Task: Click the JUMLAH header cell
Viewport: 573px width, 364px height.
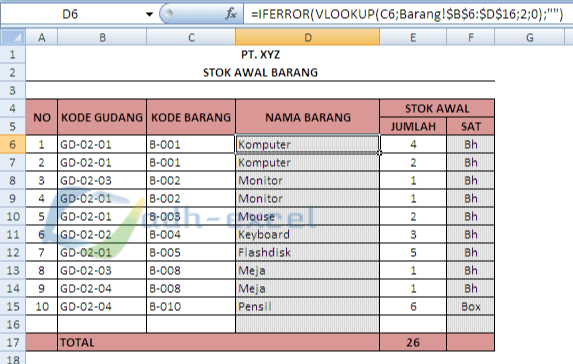Action: click(x=413, y=126)
